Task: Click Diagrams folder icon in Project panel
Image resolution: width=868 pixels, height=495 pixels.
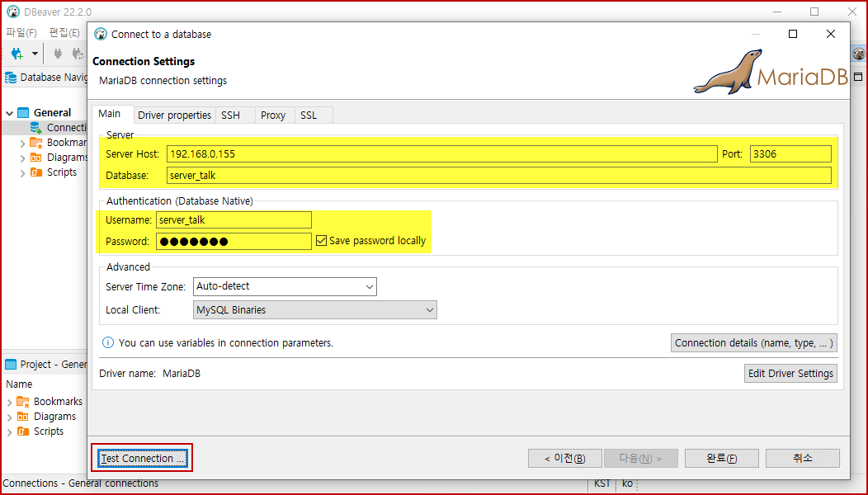Action: (23, 417)
